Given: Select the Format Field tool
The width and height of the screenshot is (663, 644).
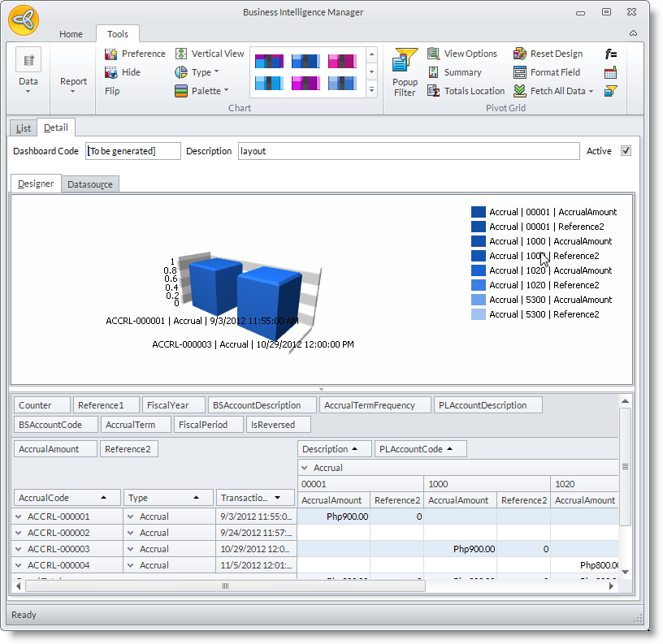Looking at the screenshot, I should pos(520,72).
